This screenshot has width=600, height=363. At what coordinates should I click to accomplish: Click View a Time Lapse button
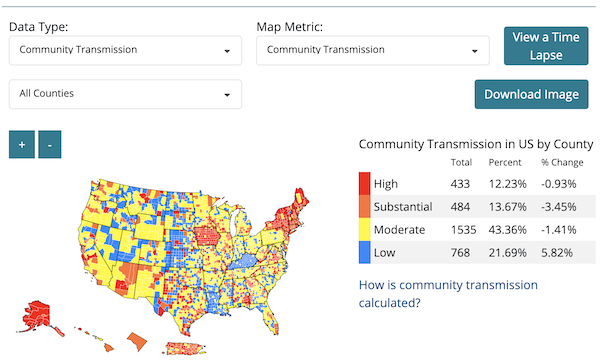[546, 46]
